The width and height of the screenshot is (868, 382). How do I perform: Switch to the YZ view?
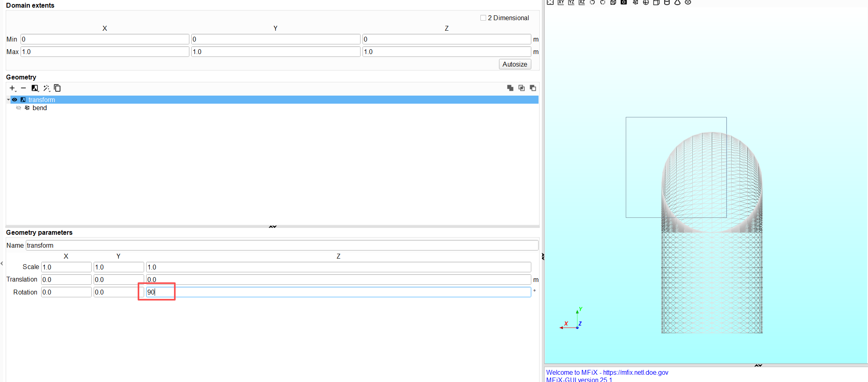(x=571, y=2)
